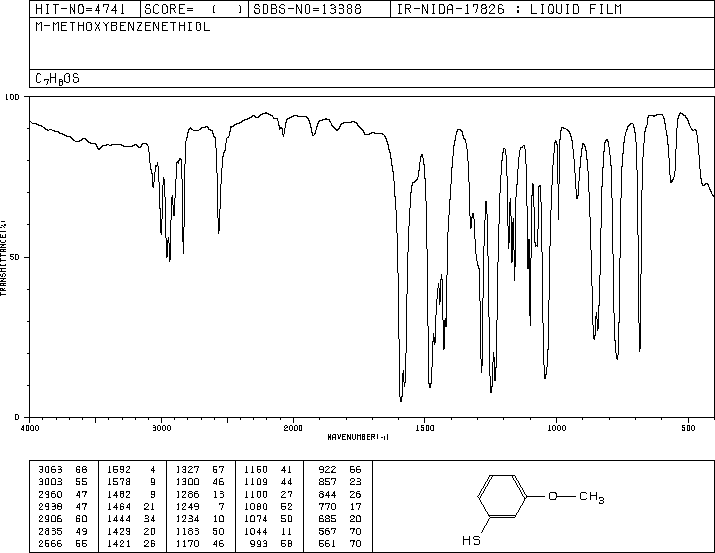Click the O atom label in the structure
The height and width of the screenshot is (553, 715).
point(553,496)
